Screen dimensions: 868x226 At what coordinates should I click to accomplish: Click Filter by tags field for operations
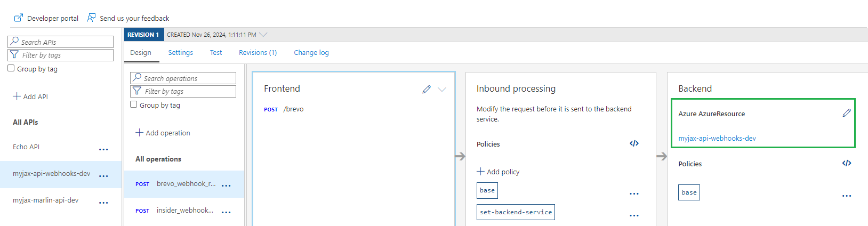[x=183, y=91]
